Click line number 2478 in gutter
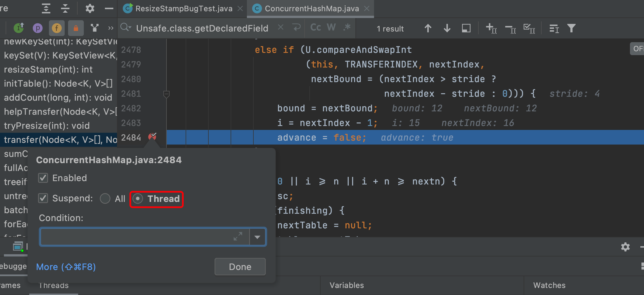This screenshot has height=295, width=644. coord(131,50)
